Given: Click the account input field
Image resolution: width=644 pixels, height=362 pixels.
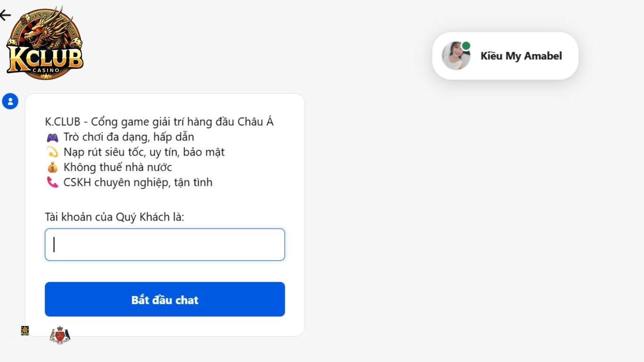Looking at the screenshot, I should tap(165, 244).
